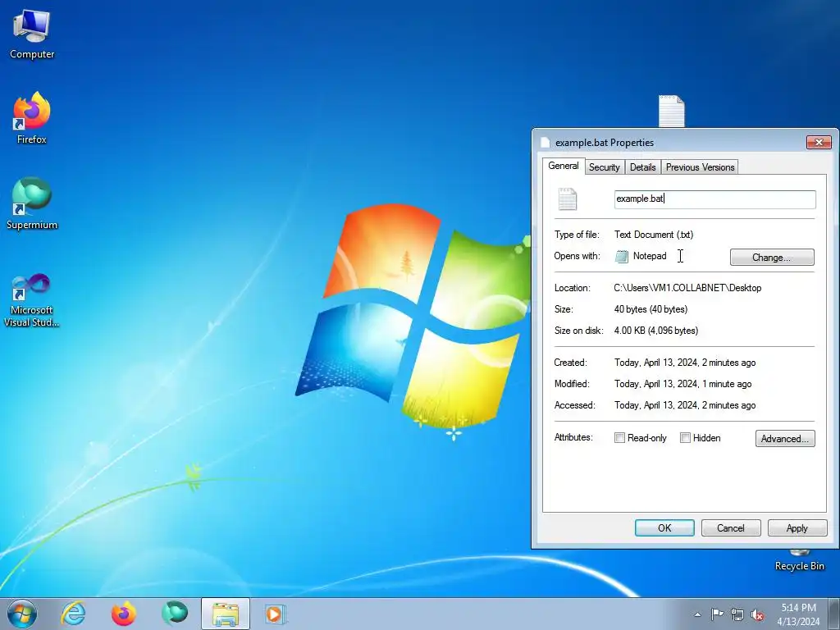Open the Advanced... attributes dialog
The width and height of the screenshot is (840, 630).
[785, 438]
